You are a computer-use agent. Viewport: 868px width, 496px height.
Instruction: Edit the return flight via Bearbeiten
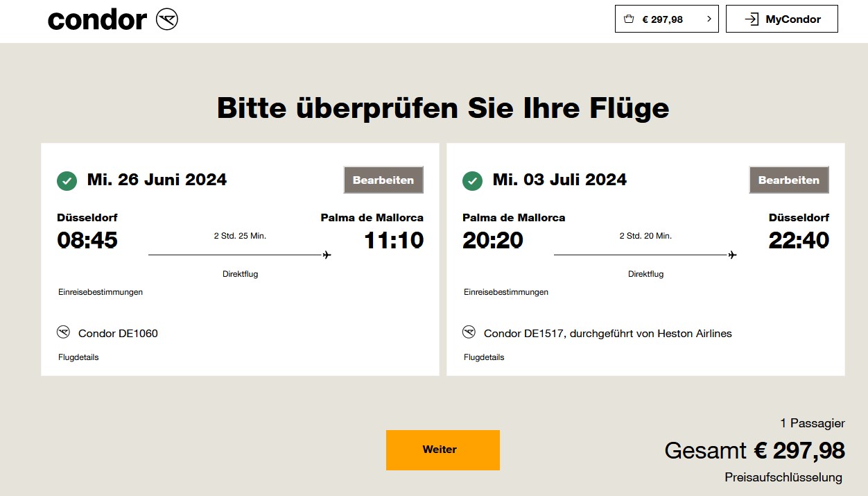tap(788, 180)
